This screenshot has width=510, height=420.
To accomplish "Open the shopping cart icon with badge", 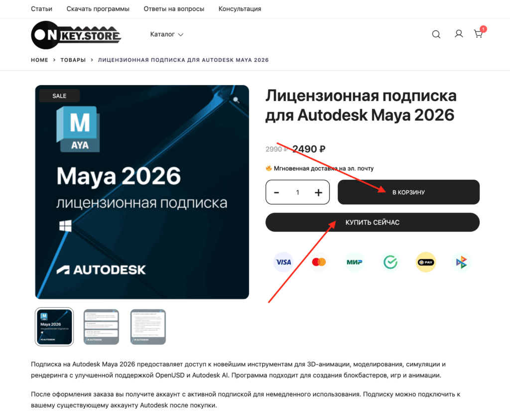I will pos(479,33).
